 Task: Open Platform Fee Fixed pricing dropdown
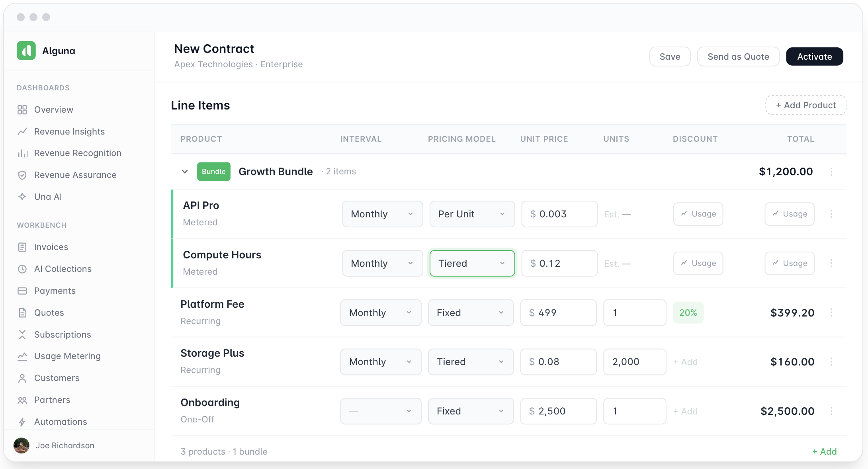click(471, 313)
